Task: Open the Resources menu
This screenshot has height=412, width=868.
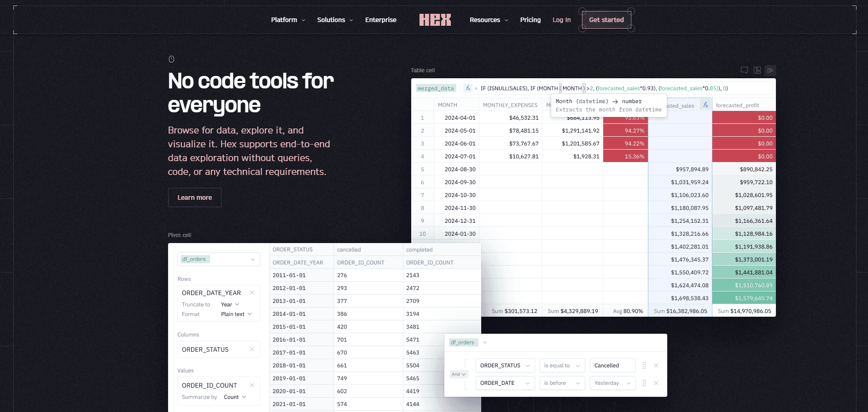Action: point(489,20)
